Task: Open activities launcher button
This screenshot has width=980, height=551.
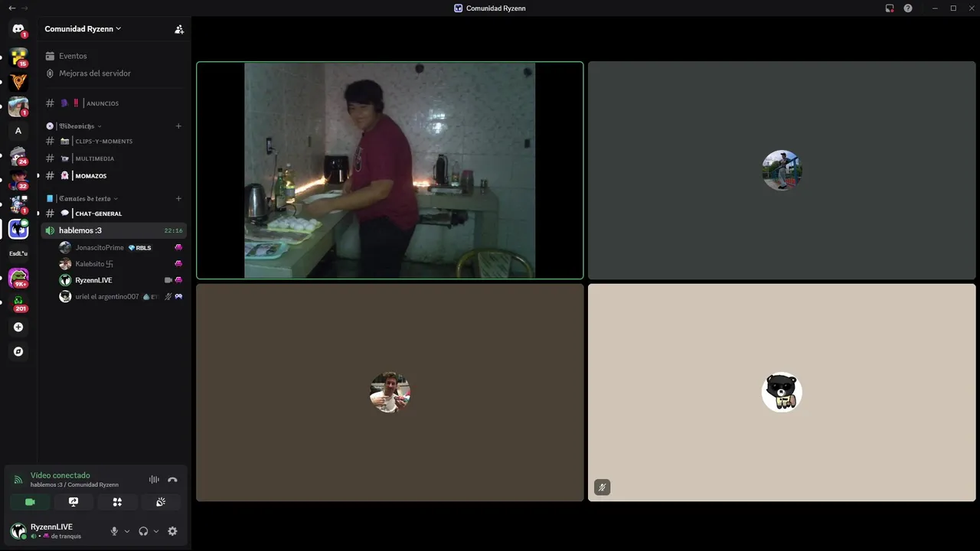Action: point(117,502)
